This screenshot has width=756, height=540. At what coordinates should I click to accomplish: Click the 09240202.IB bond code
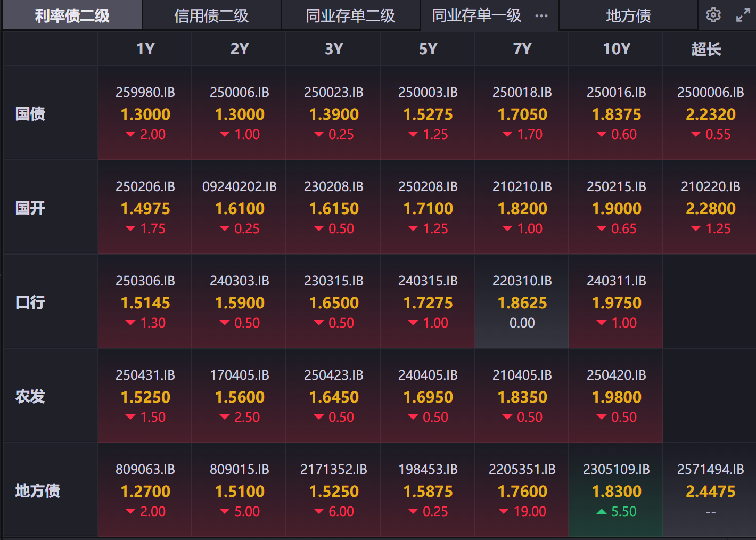click(240, 187)
